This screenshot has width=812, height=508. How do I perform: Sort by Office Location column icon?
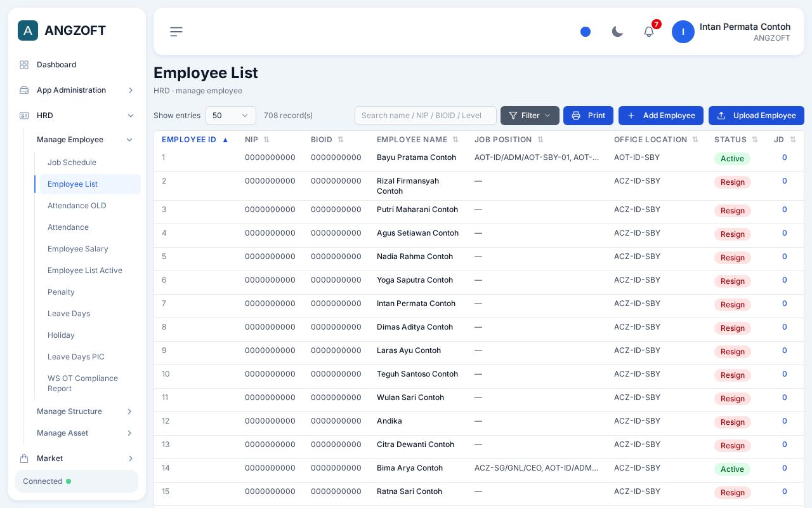pyautogui.click(x=695, y=140)
